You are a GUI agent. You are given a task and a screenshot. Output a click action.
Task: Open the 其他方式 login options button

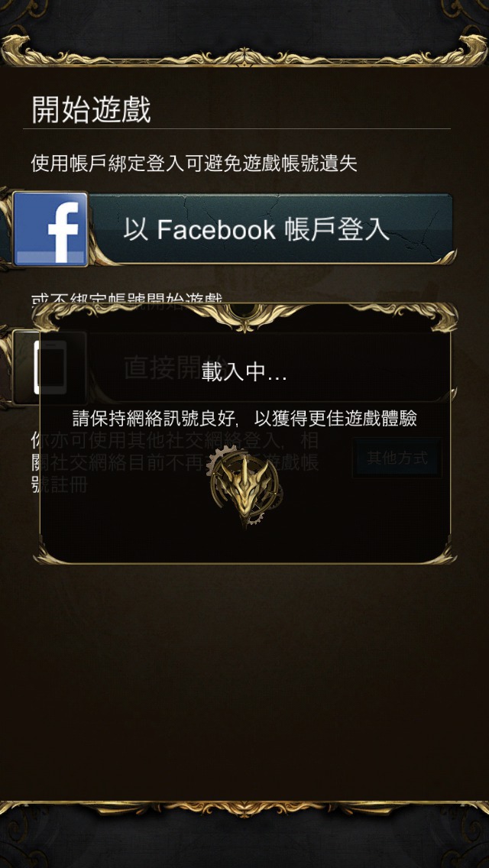pos(397,458)
